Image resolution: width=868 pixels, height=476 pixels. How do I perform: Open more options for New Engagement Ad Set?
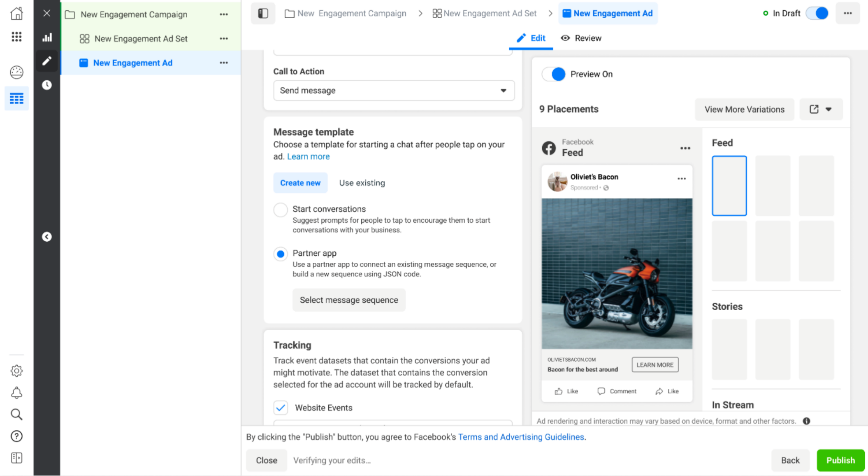224,39
